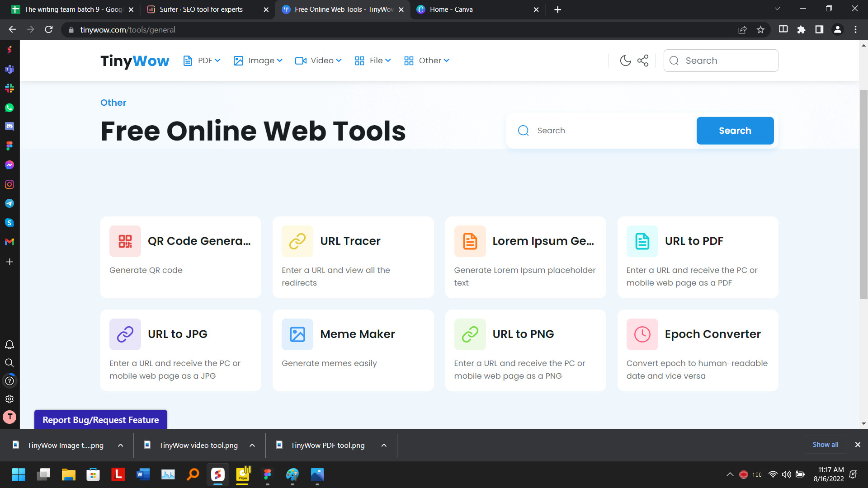
Task: Close the downloads bar
Action: 858,445
